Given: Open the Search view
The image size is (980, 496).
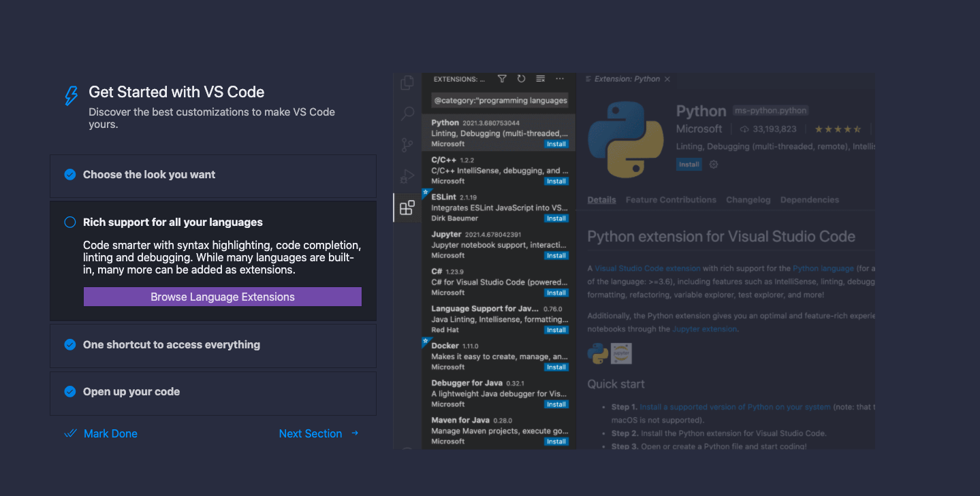Looking at the screenshot, I should point(407,114).
